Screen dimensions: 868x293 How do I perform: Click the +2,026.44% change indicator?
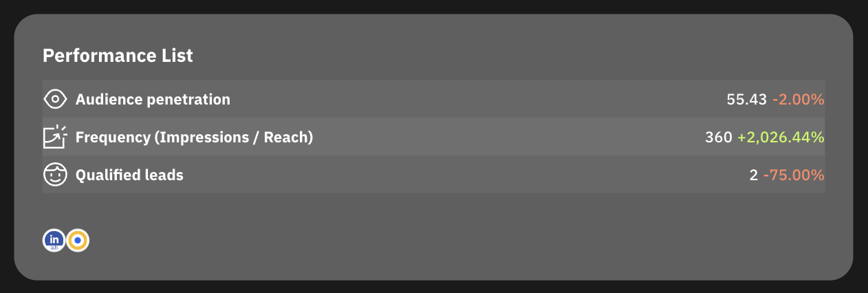[x=781, y=137]
